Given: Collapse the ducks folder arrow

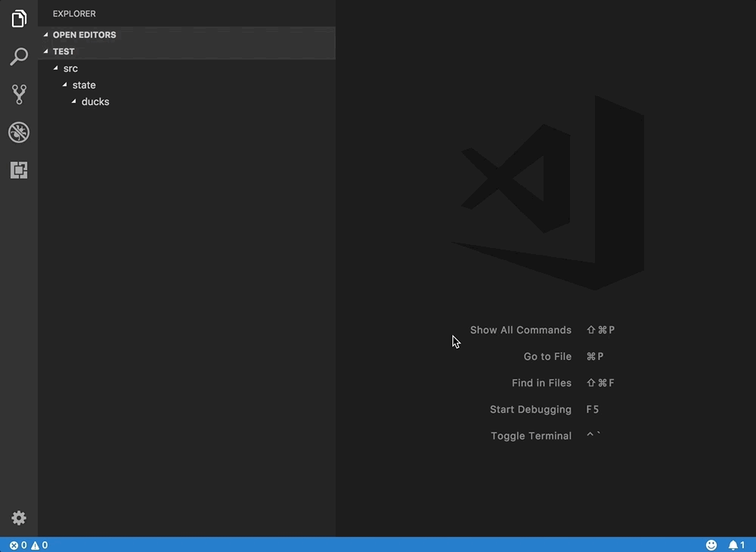Looking at the screenshot, I should pos(74,101).
